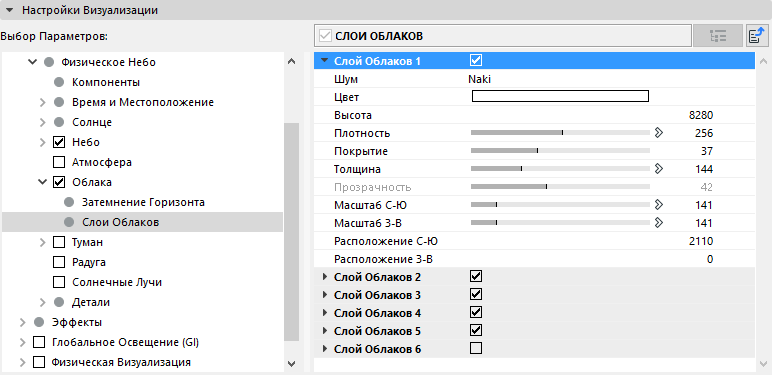Open the tree view list button in header
The image size is (772, 375).
[718, 36]
